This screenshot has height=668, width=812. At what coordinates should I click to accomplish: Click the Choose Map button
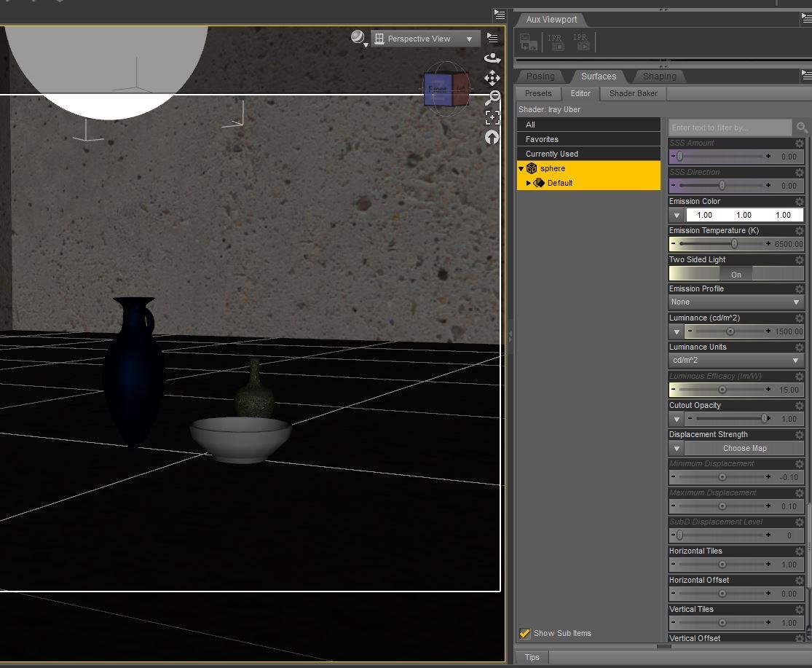pyautogui.click(x=744, y=449)
